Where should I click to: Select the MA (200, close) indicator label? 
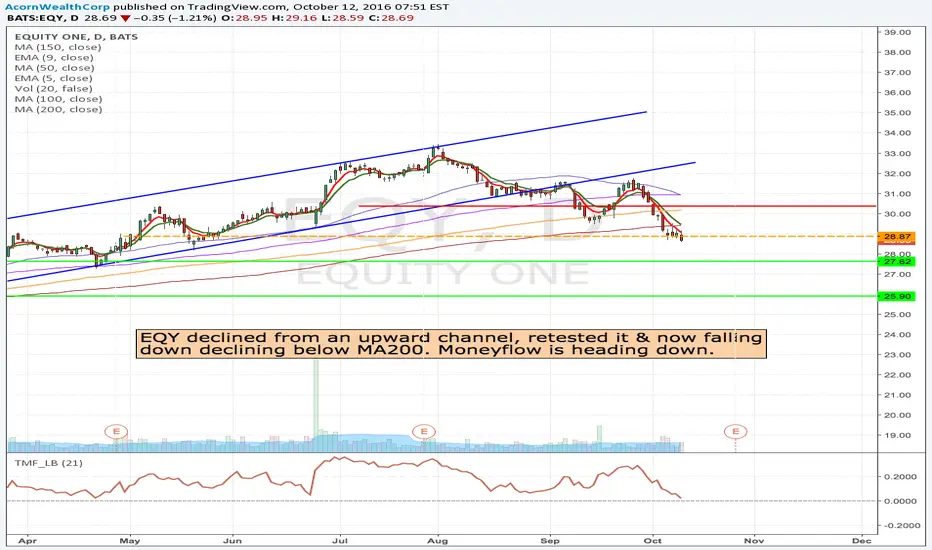(x=58, y=109)
